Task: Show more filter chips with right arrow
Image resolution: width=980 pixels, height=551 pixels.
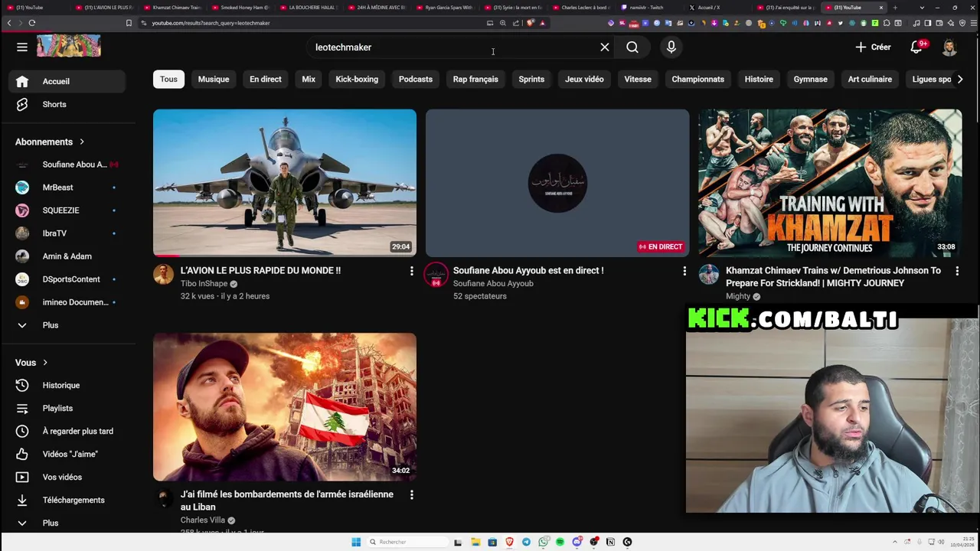Action: pyautogui.click(x=960, y=79)
